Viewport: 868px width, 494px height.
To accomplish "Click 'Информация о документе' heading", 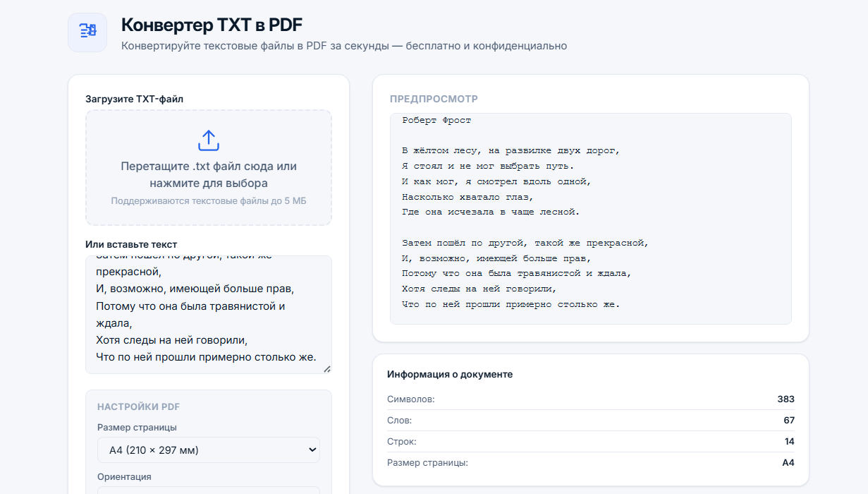I will (x=450, y=375).
